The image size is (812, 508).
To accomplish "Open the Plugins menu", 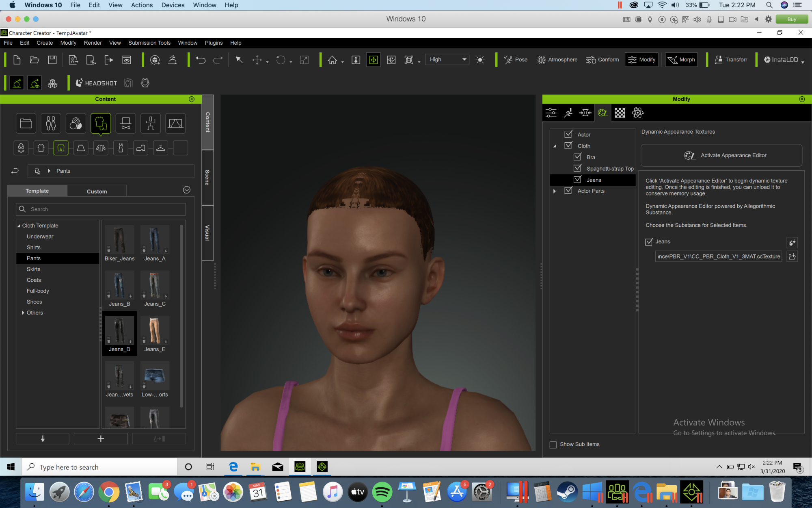I will pyautogui.click(x=214, y=43).
